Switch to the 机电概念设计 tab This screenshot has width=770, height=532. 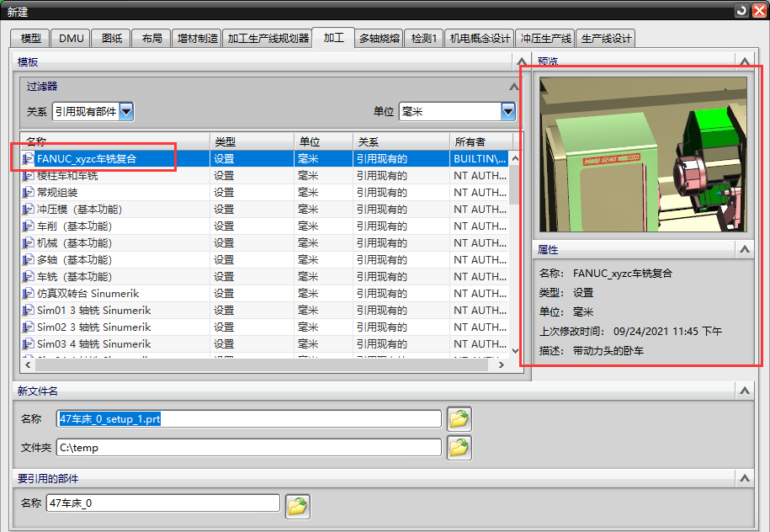point(480,39)
